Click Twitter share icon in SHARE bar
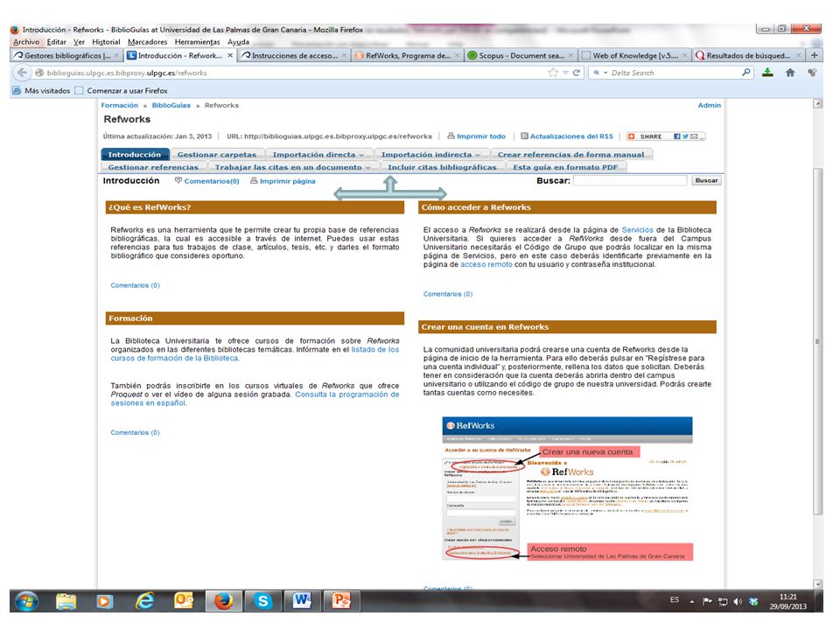Viewport: 840px width, 630px height. pos(685,136)
